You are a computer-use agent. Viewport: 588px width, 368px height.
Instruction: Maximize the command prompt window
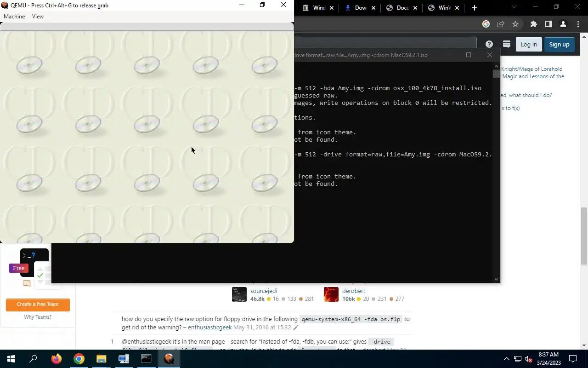tap(469, 55)
